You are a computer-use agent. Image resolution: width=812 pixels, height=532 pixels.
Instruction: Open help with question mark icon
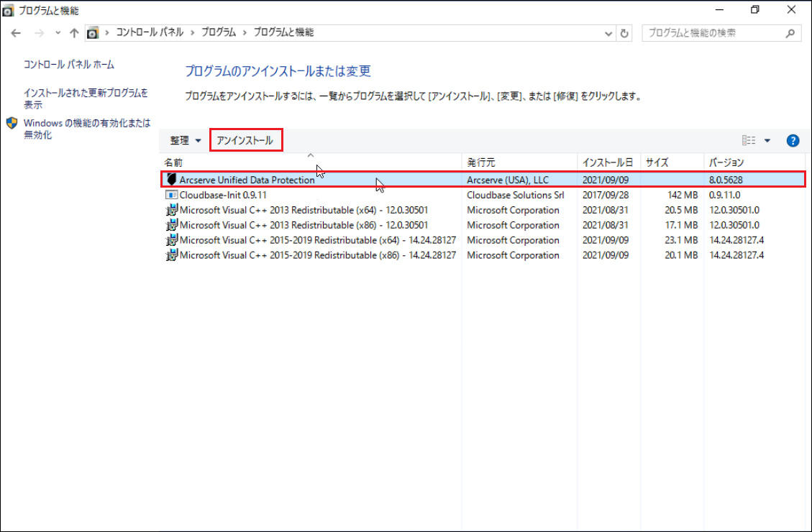(793, 141)
